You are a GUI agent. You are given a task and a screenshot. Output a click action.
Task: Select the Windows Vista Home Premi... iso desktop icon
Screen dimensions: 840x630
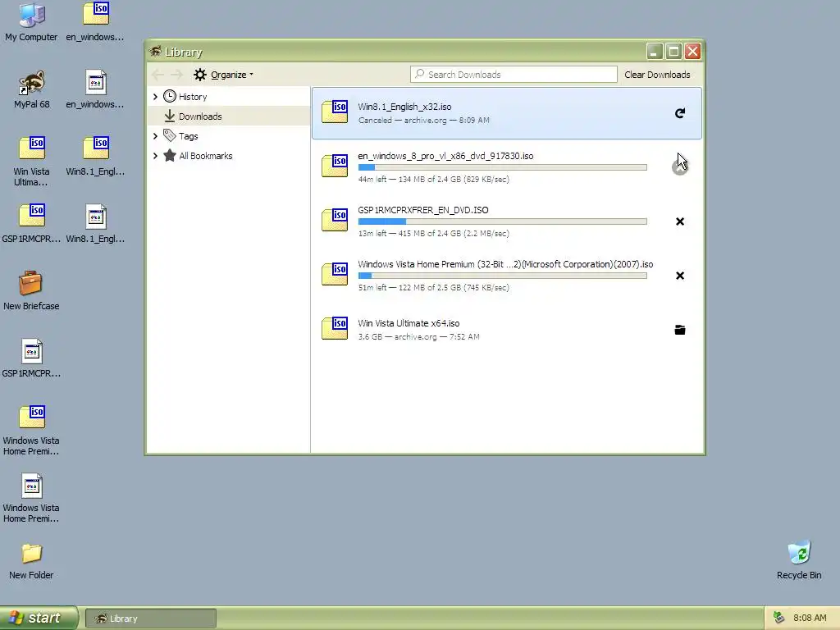pyautogui.click(x=31, y=430)
